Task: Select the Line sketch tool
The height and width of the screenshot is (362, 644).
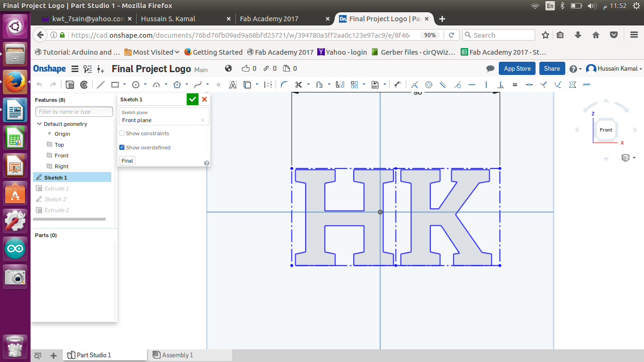Action: (100, 85)
